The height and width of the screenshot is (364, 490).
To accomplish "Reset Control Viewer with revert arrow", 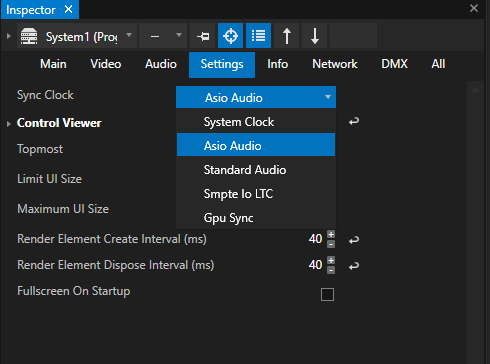I will [354, 121].
